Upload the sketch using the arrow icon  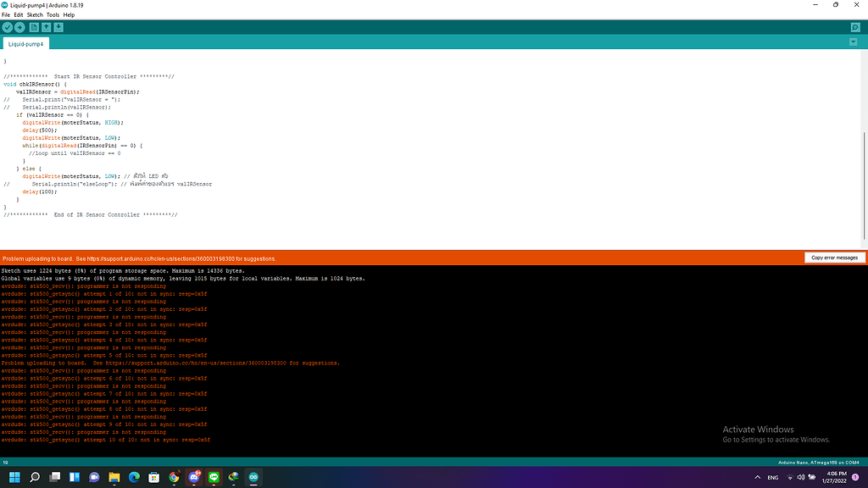point(19,26)
